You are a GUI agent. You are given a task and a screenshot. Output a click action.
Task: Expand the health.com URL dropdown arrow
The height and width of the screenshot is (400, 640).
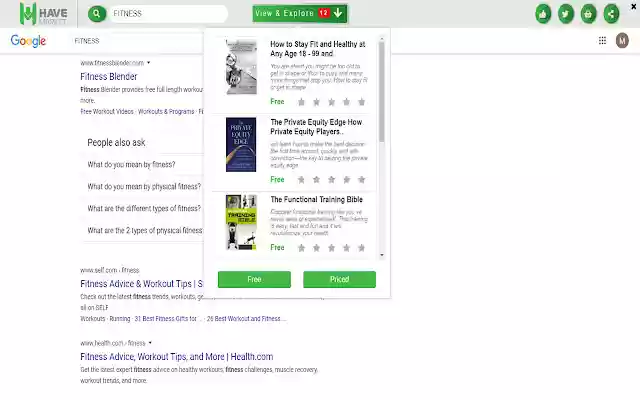click(150, 342)
